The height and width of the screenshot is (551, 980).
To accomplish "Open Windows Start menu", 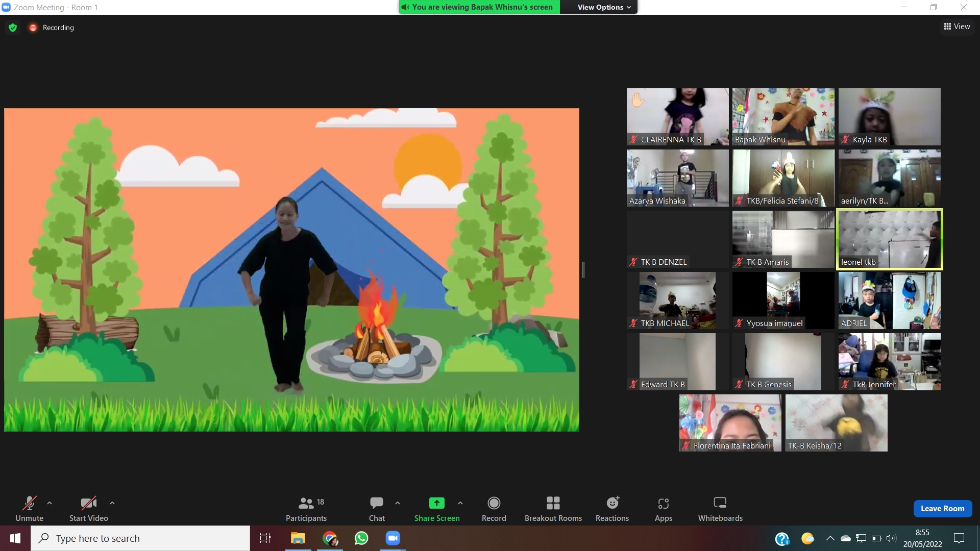I will [15, 538].
